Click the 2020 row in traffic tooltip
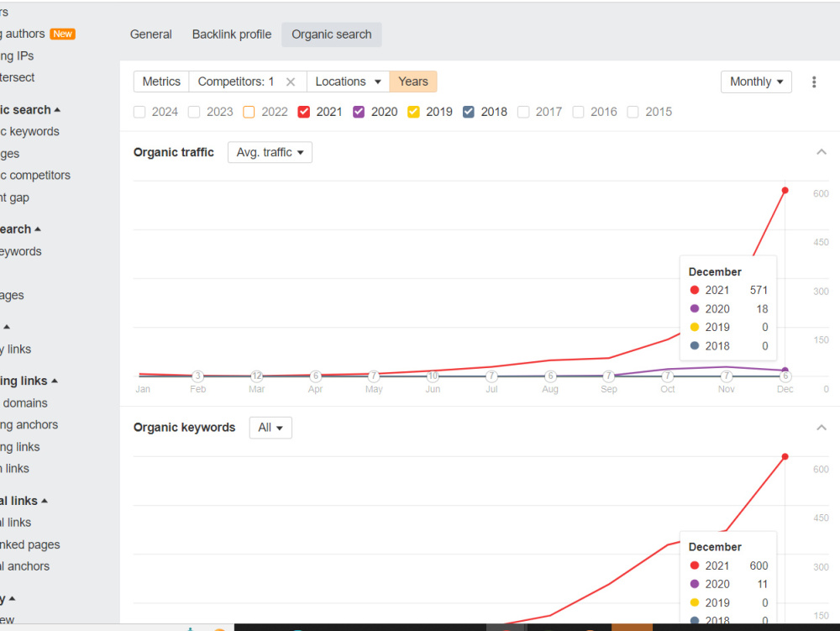 coord(728,309)
